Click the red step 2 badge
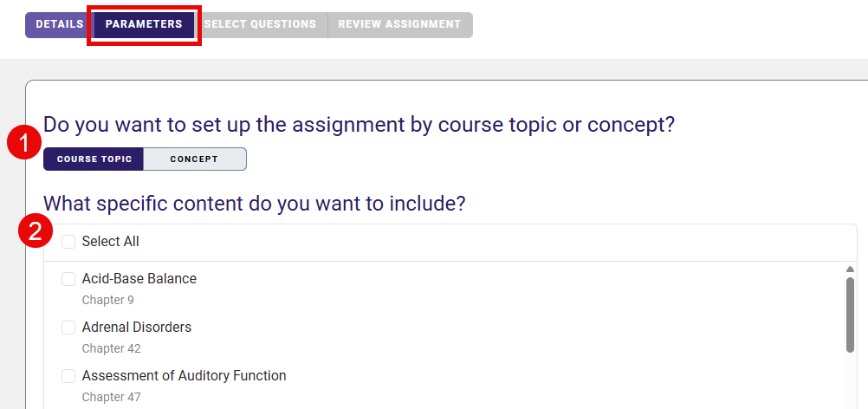The image size is (868, 409). [36, 232]
